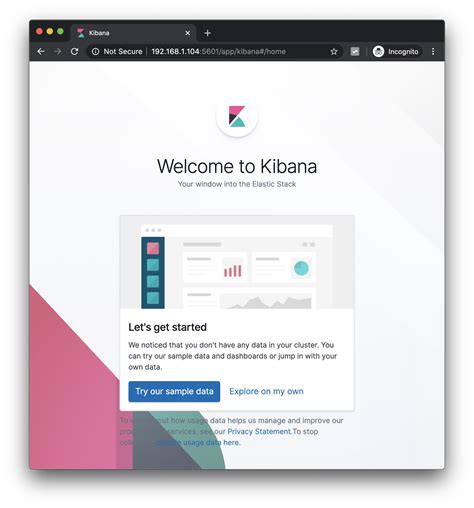Viewport: 474px width, 508px height.
Task: Open a new tab with plus icon
Action: coord(207,33)
